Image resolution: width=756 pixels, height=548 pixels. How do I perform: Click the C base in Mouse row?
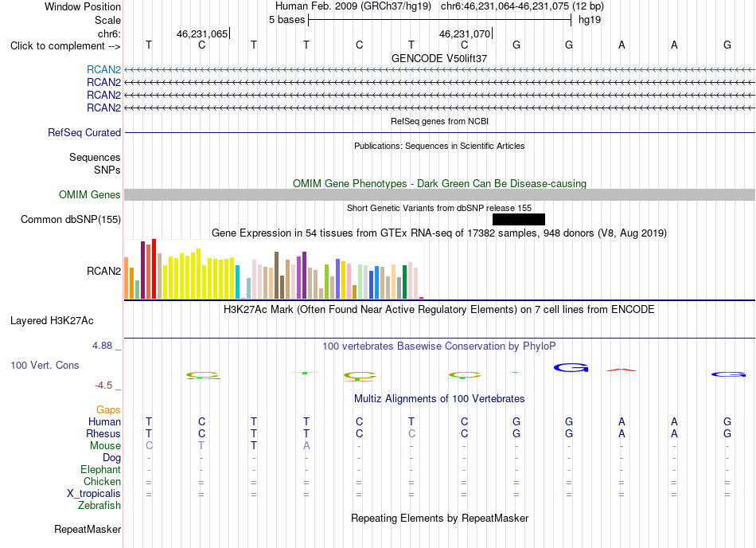pyautogui.click(x=149, y=446)
